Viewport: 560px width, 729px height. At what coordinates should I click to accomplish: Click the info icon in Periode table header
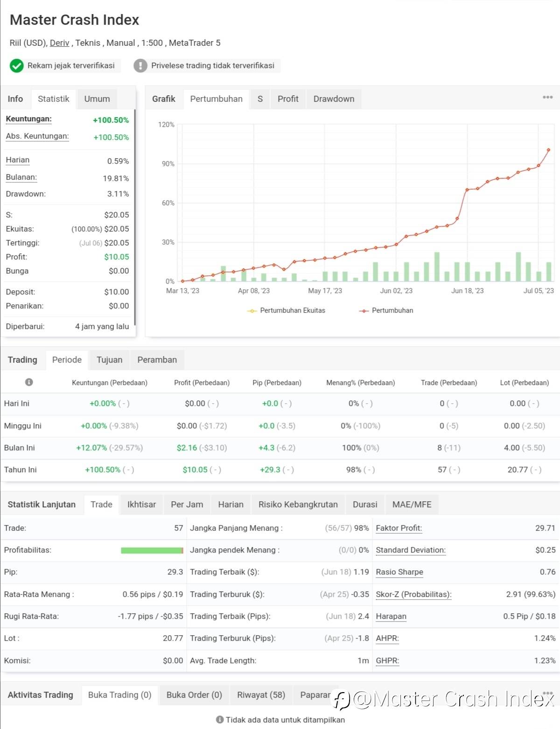(29, 382)
